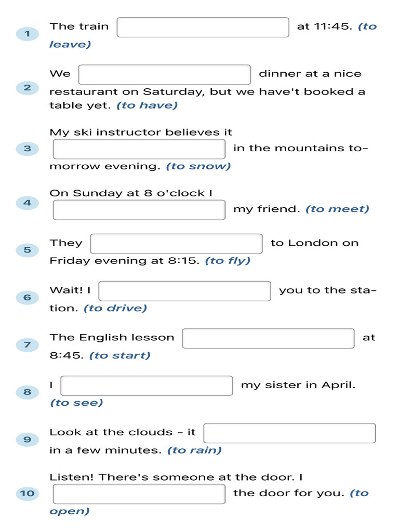
Task: Click the number 10 question badge
Action: click(27, 493)
